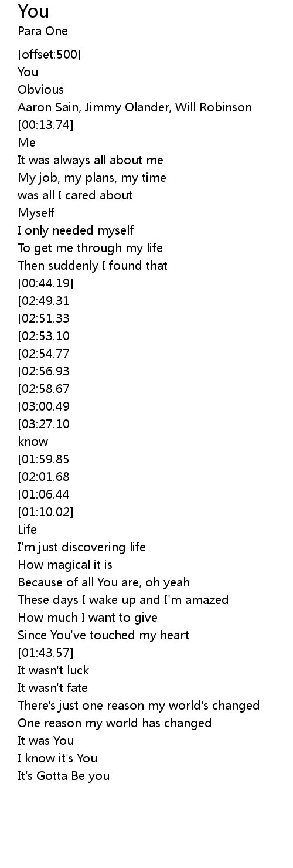The width and height of the screenshot is (293, 868).
Task: Click the songwriters line with Aaron Sain
Action: pyautogui.click(x=135, y=107)
